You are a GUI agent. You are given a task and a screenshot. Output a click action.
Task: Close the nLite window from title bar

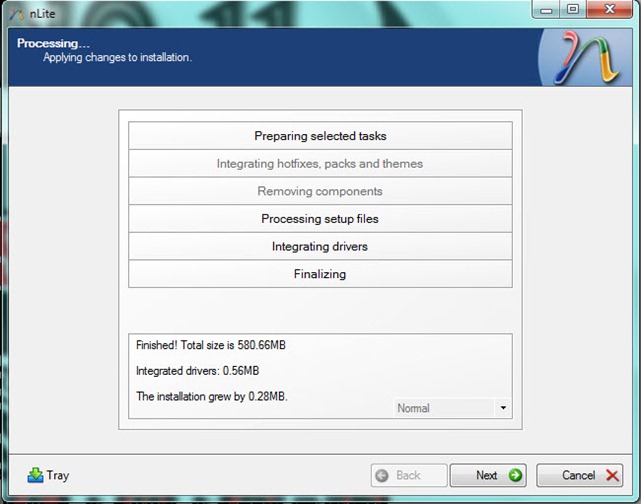609,9
